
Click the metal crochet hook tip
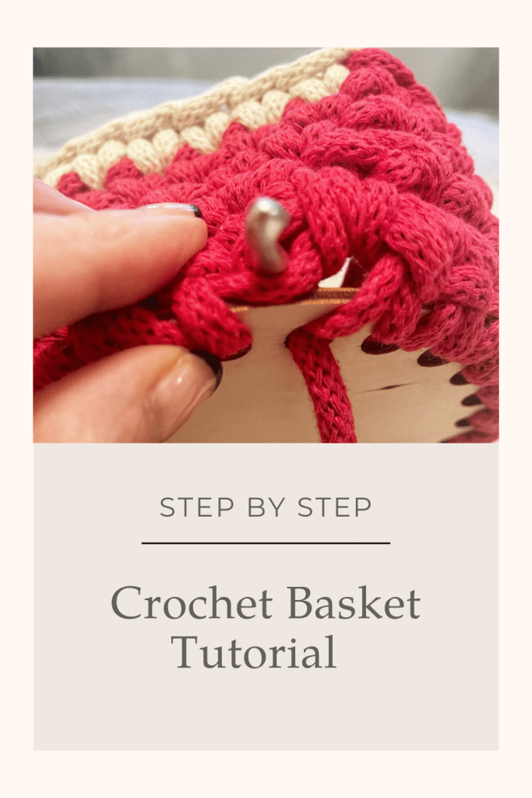pos(267,235)
